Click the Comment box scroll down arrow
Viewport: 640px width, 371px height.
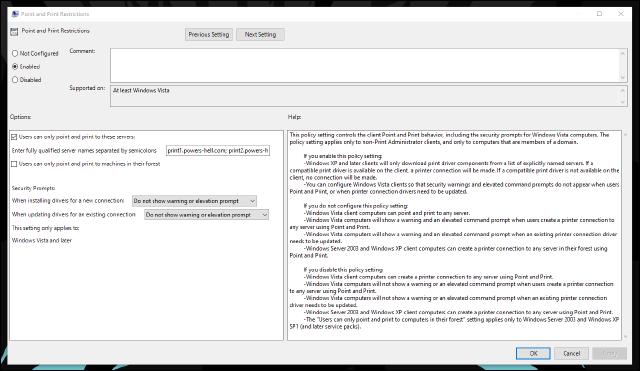point(623,78)
